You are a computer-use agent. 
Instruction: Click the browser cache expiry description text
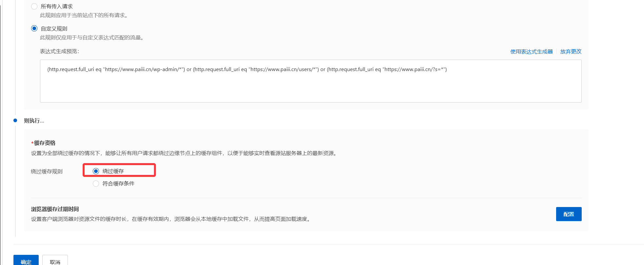coord(171,219)
